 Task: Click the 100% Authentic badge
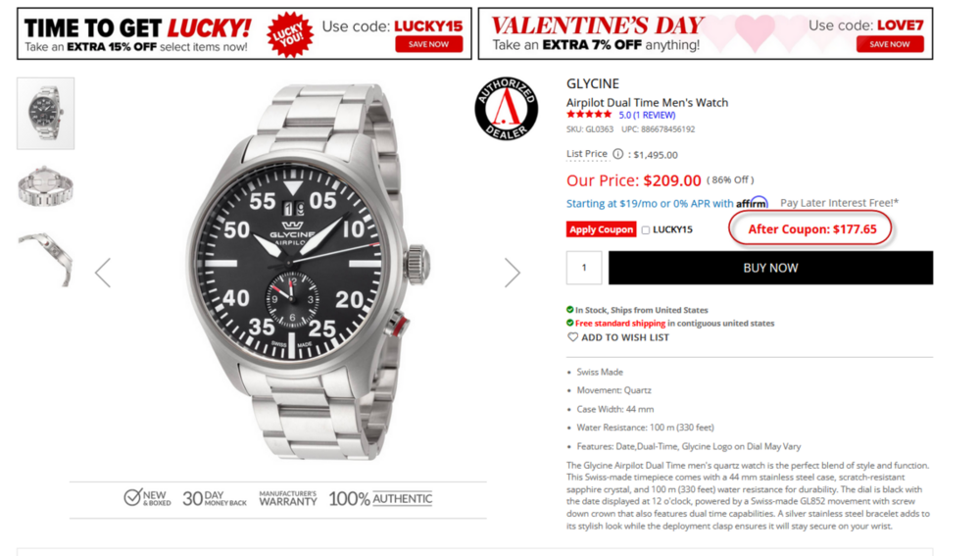(x=380, y=498)
